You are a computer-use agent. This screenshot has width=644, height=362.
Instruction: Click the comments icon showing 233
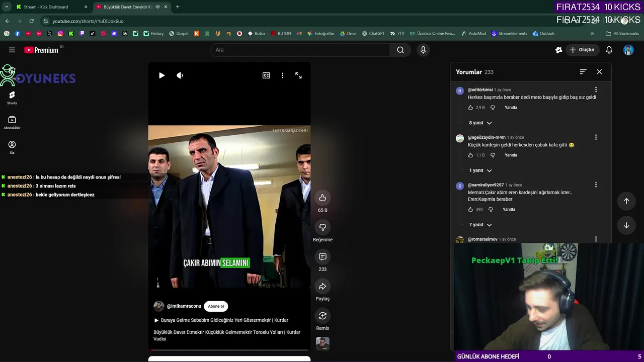(x=323, y=257)
